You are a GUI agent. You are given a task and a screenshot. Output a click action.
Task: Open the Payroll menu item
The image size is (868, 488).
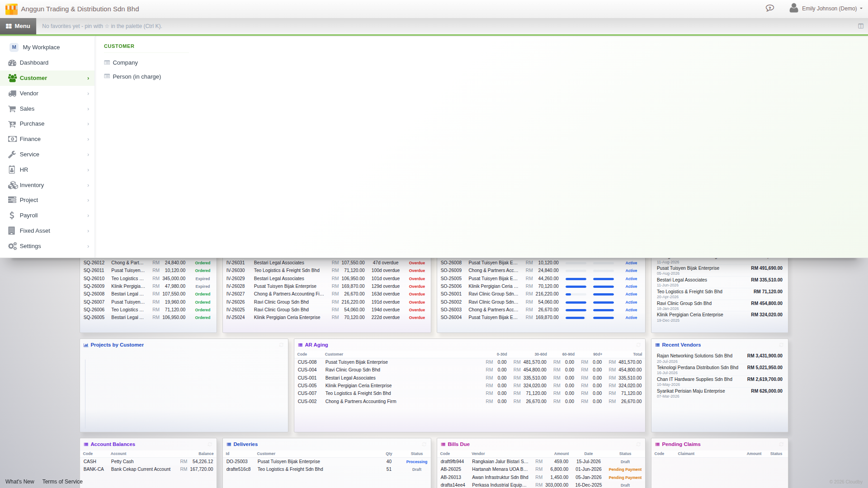coord(47,216)
